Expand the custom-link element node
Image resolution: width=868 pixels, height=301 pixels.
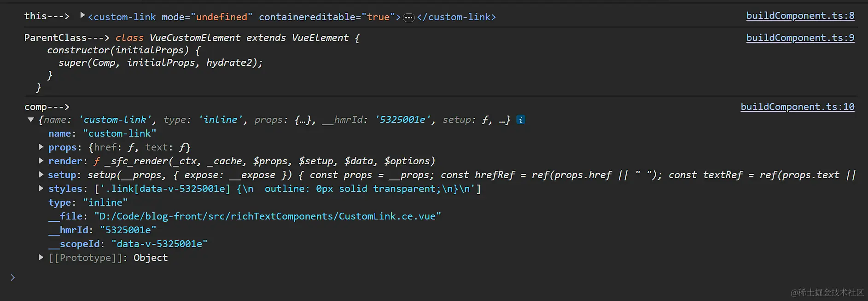tap(82, 16)
